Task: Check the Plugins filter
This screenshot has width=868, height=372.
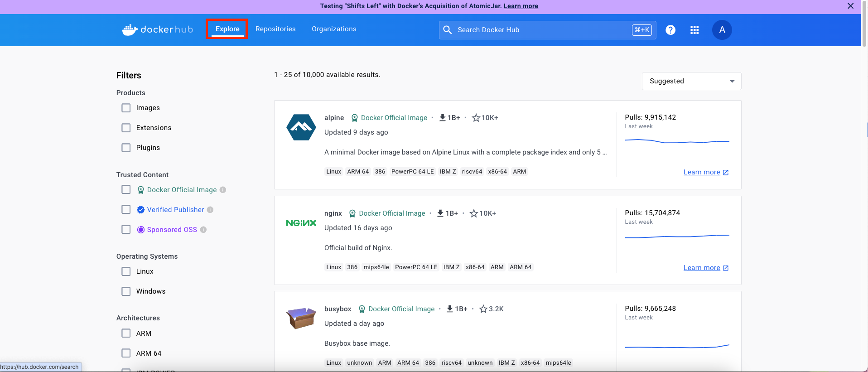Action: click(x=126, y=148)
